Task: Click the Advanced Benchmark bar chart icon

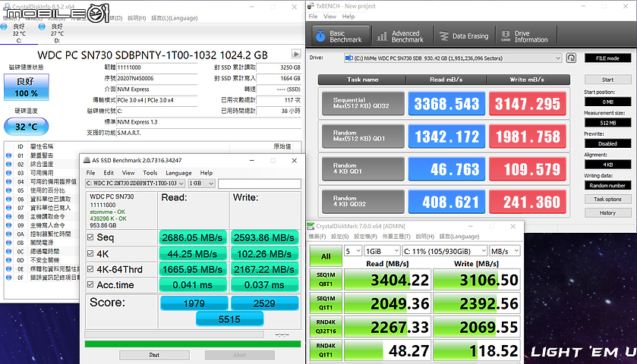Action: click(x=382, y=36)
